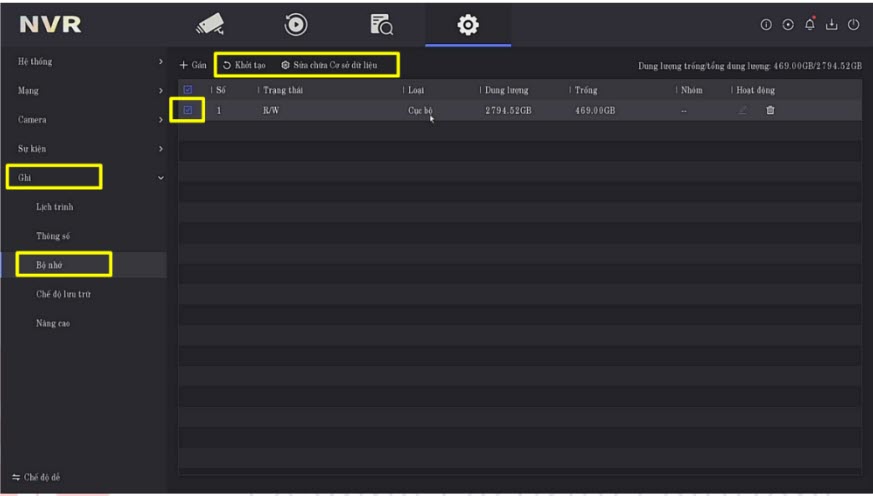Click the Khởi tạo button

point(244,65)
